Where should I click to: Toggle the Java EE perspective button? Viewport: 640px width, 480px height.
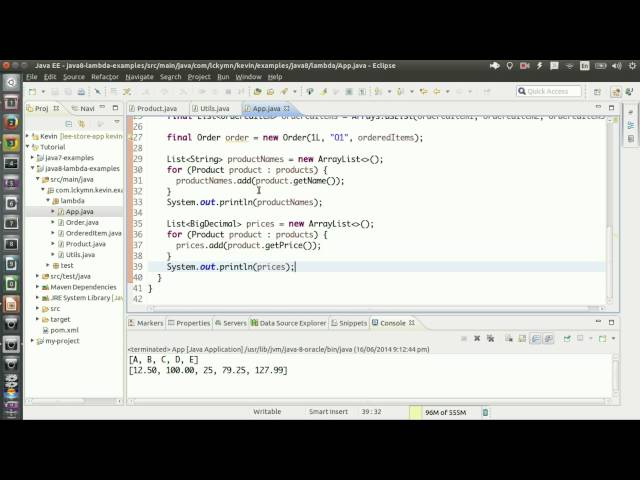tap(616, 92)
